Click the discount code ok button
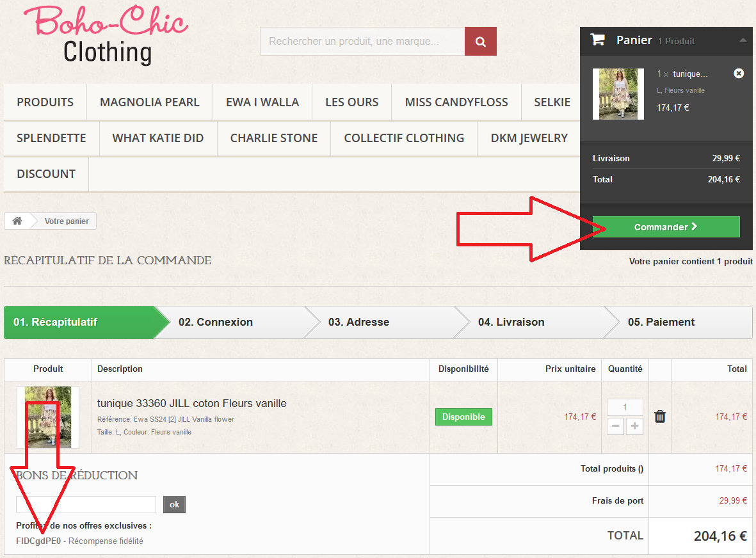This screenshot has width=756, height=558. click(175, 504)
